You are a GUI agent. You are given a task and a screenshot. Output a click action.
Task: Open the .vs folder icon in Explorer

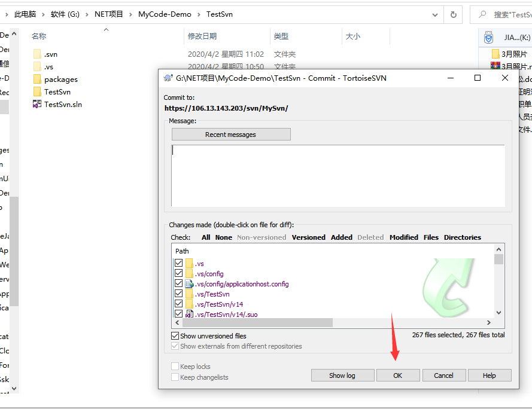pyautogui.click(x=37, y=66)
